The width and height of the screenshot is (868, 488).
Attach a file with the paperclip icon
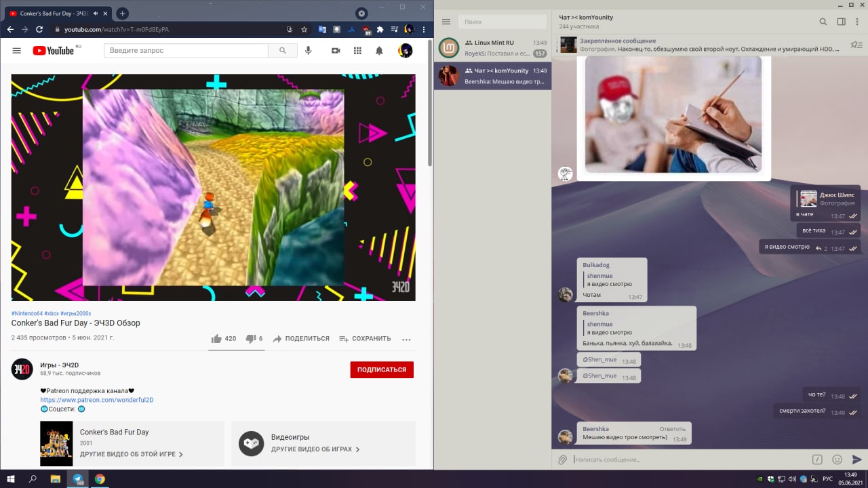point(562,460)
